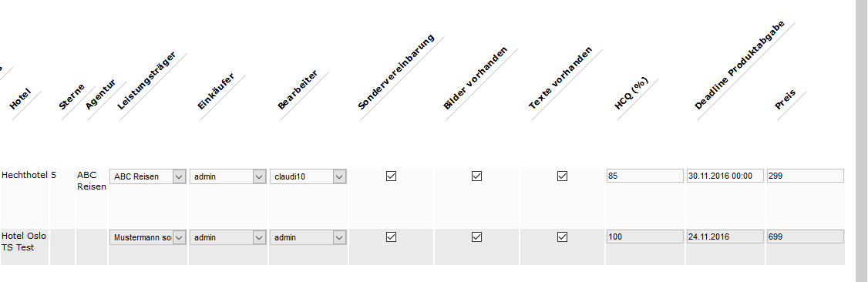The width and height of the screenshot is (868, 282).
Task: Uncheck Sondervereinbarung for Hotel Oslo TS Test
Action: 391,237
